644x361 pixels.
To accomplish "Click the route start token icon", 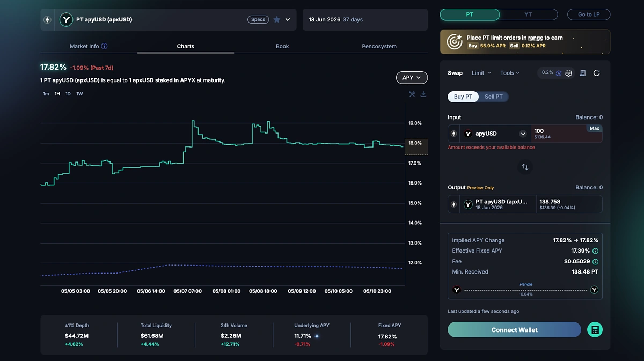I will (x=457, y=290).
